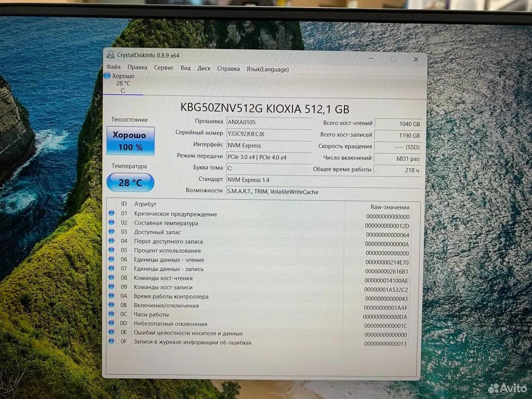This screenshot has height=399, width=532.
Task: Click the serial number field Y33C92JUECJX
Action: pyautogui.click(x=269, y=134)
